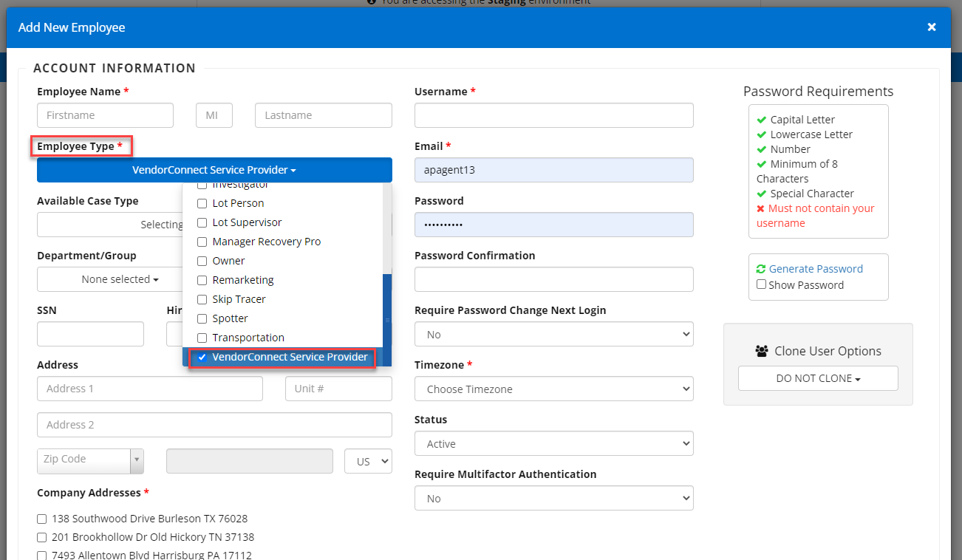Open the Zip Code combo arrow
This screenshot has width=962, height=560.
[137, 461]
